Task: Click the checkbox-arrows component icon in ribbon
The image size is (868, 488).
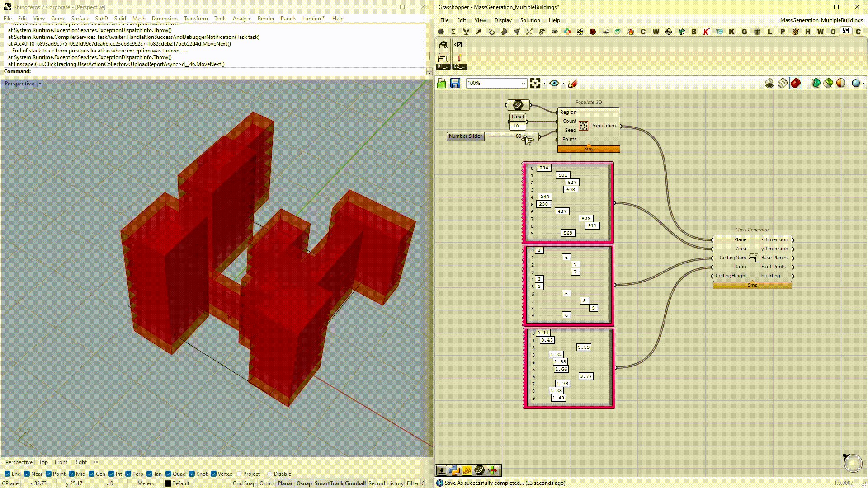Action: point(459,45)
